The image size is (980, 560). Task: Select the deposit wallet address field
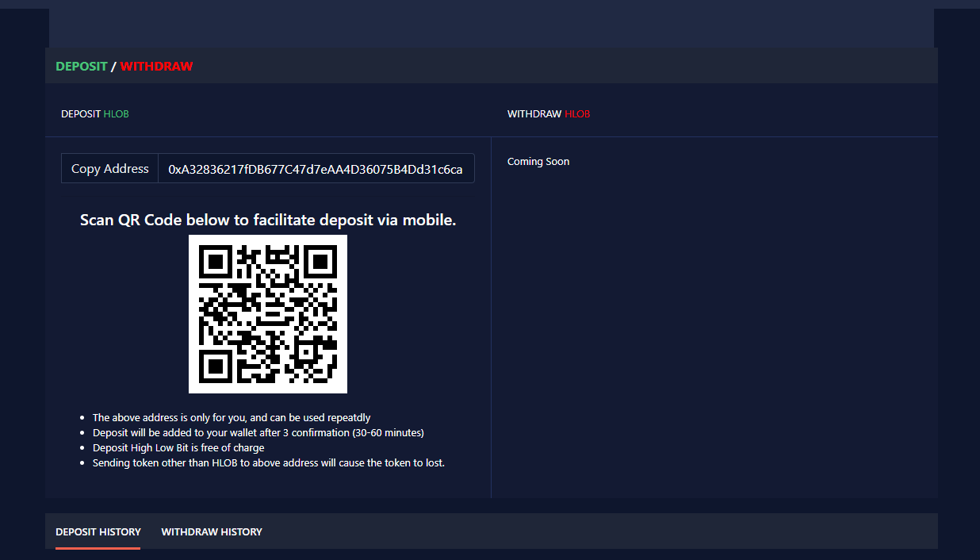[x=316, y=168]
